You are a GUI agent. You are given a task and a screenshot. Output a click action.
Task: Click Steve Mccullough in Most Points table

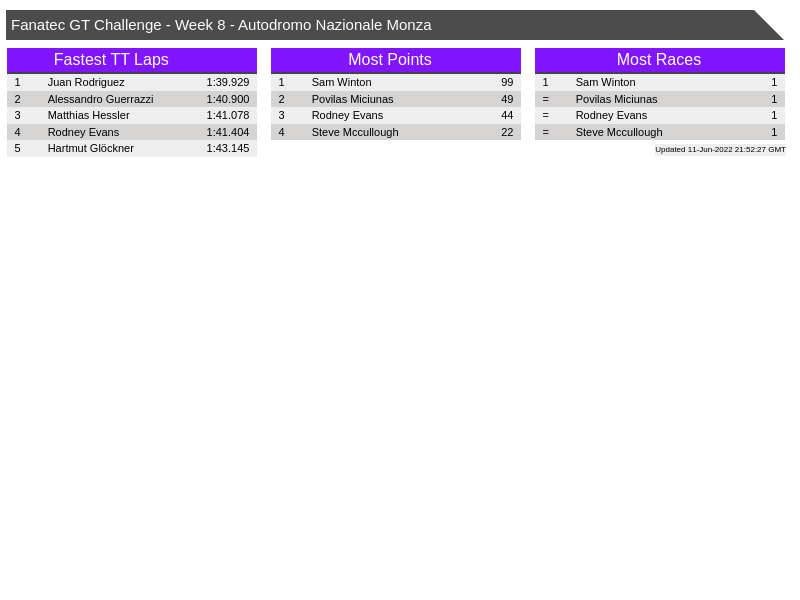[x=354, y=132]
